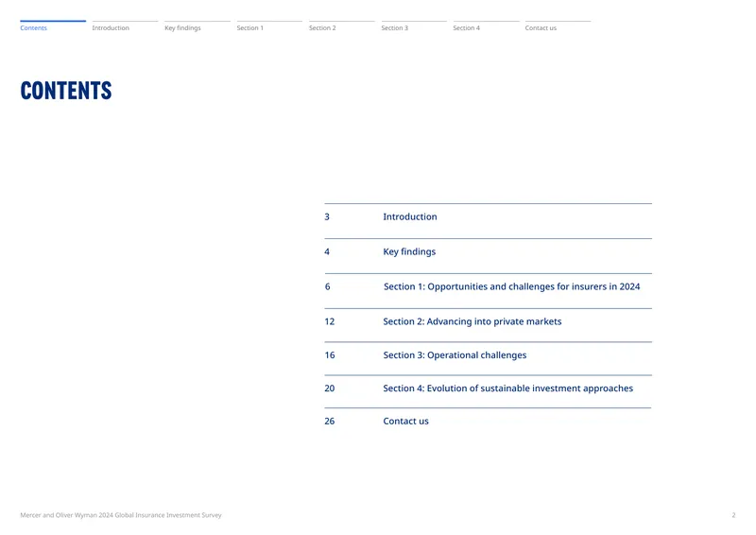756x535 pixels.
Task: Open the Contents tab in top navigation
Action: [34, 28]
